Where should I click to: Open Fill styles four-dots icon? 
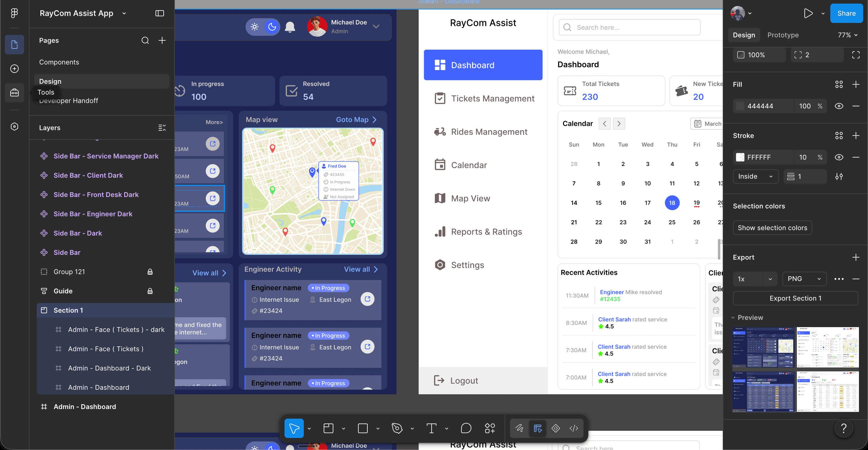click(x=839, y=85)
